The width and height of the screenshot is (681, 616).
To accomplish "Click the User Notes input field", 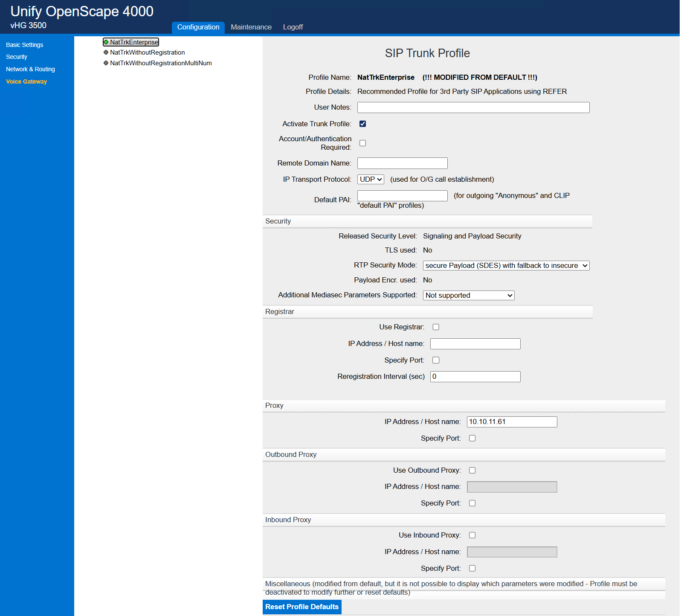I will [x=473, y=108].
